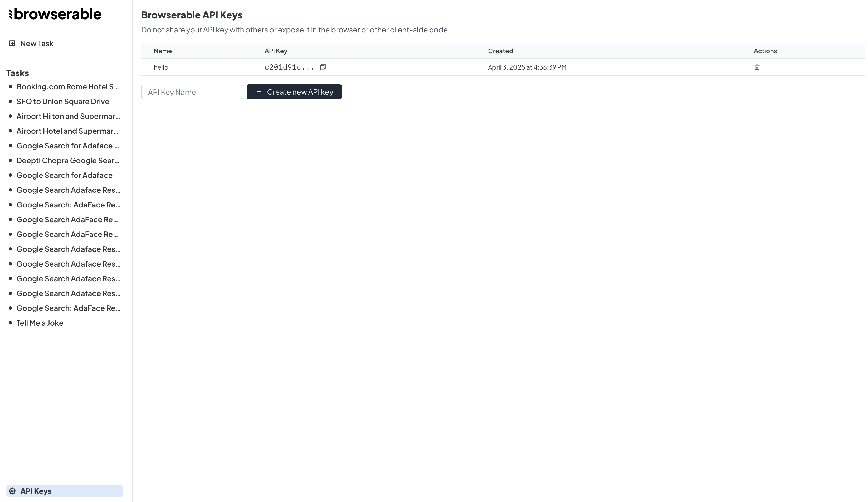Copy the hello API key
Viewport: 868px width, 502px height.
[x=323, y=67]
